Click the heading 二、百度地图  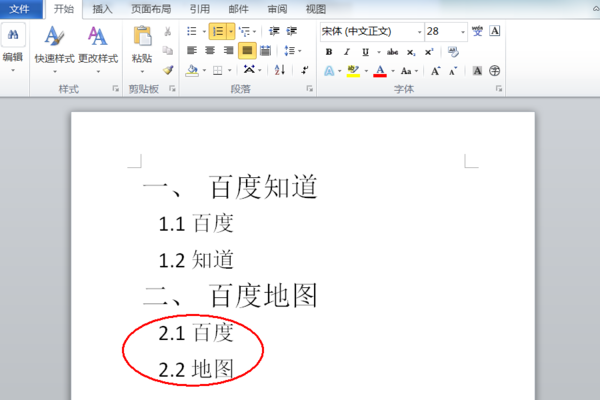[231, 296]
